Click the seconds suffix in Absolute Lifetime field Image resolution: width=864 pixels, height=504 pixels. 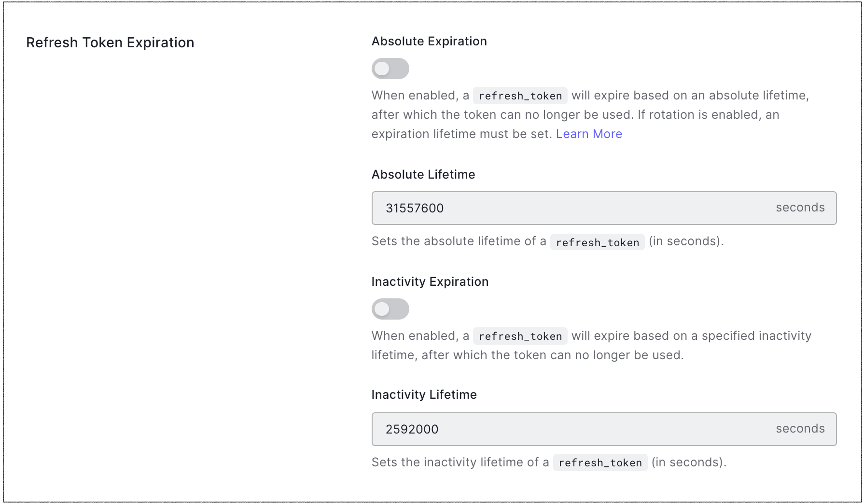pos(800,208)
